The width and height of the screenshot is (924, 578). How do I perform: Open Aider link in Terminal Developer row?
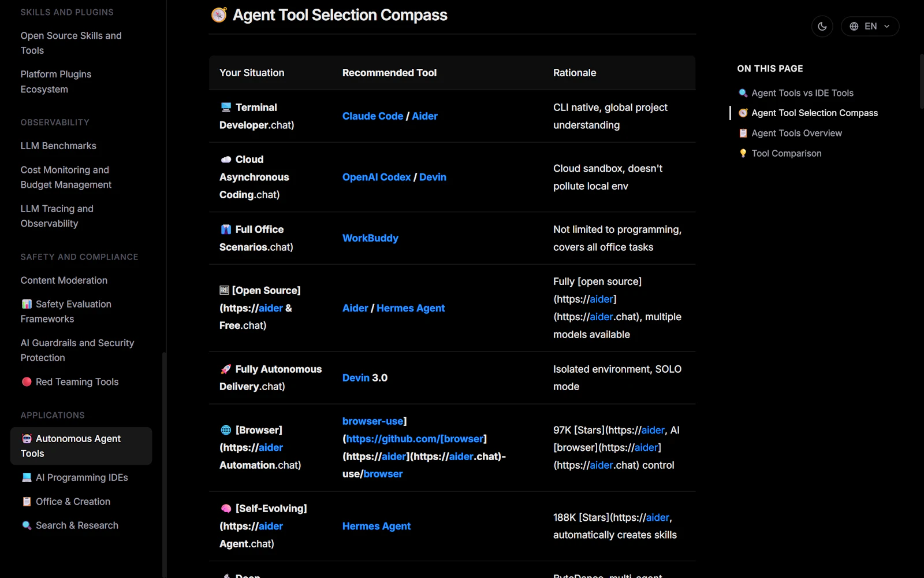tap(424, 116)
